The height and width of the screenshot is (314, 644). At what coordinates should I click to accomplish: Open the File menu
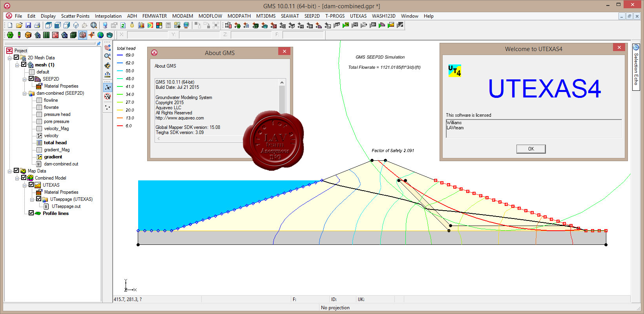click(18, 16)
